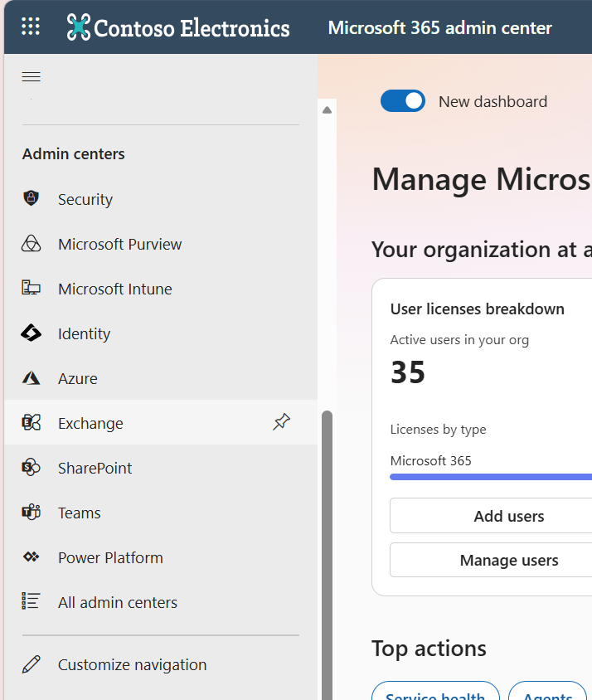Screen dimensions: 592x700
Task: Click the Add users button
Action: (491, 516)
